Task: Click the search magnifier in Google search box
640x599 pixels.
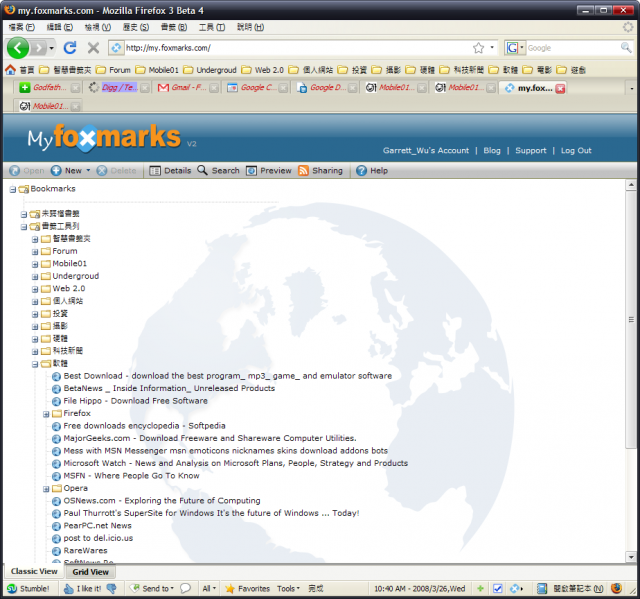Action: (626, 48)
